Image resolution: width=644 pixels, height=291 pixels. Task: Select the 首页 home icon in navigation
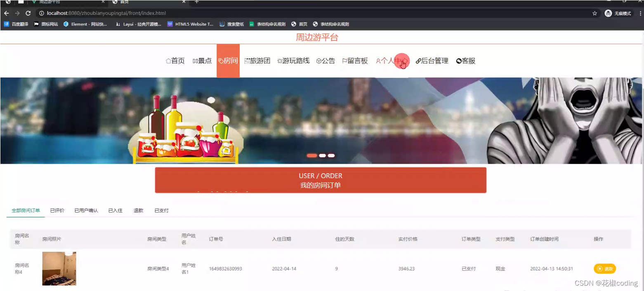pyautogui.click(x=168, y=61)
